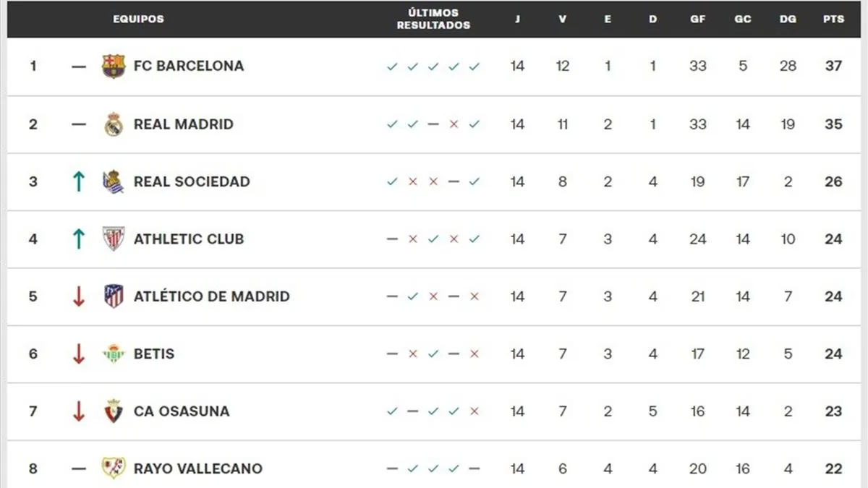The height and width of the screenshot is (488, 868).
Task: Click the DG column header
Action: coord(788,20)
